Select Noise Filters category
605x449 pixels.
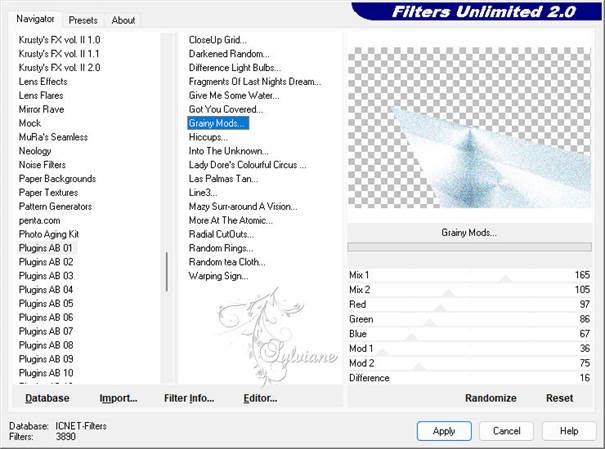tap(42, 165)
